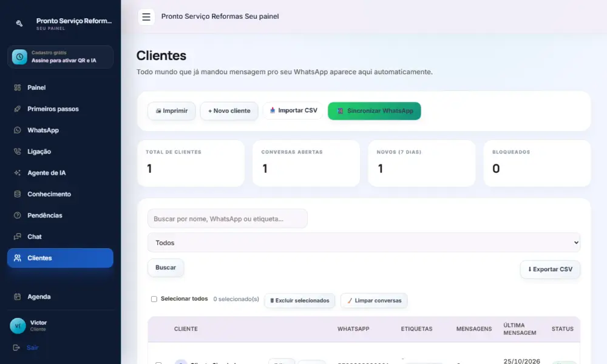
Task: Click the Conversas Abertas stat card
Action: pyautogui.click(x=306, y=163)
